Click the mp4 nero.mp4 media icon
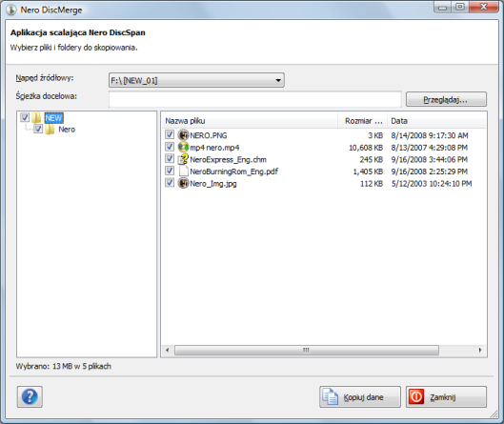This screenshot has height=424, width=504. (x=183, y=148)
